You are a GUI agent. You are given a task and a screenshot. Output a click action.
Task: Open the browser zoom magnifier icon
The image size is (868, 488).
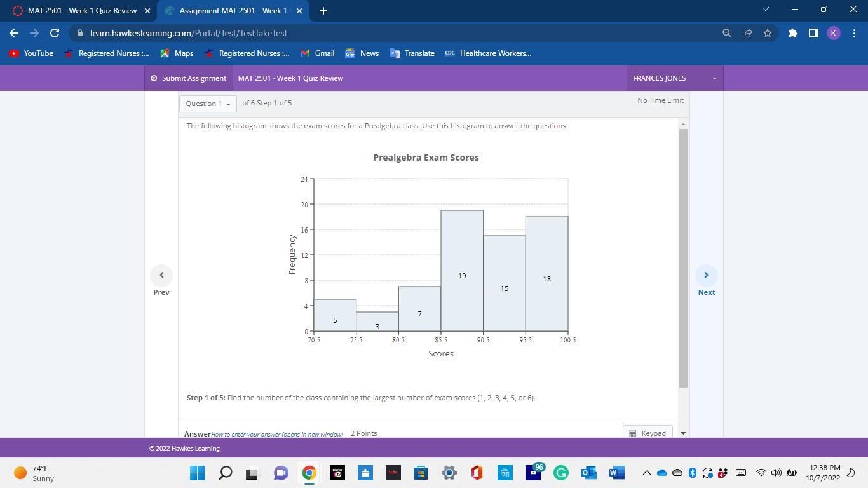pos(726,33)
